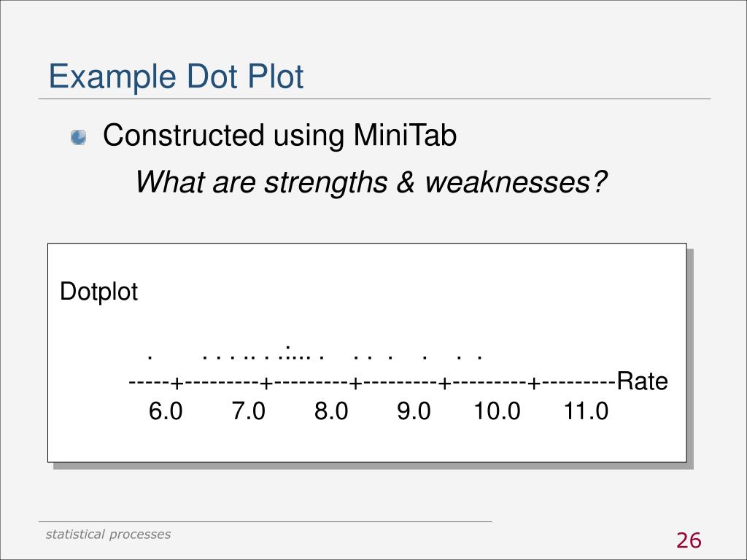The width and height of the screenshot is (747, 560).
Task: Click the italic strengths & weaknesses question
Action: pyautogui.click(x=371, y=182)
